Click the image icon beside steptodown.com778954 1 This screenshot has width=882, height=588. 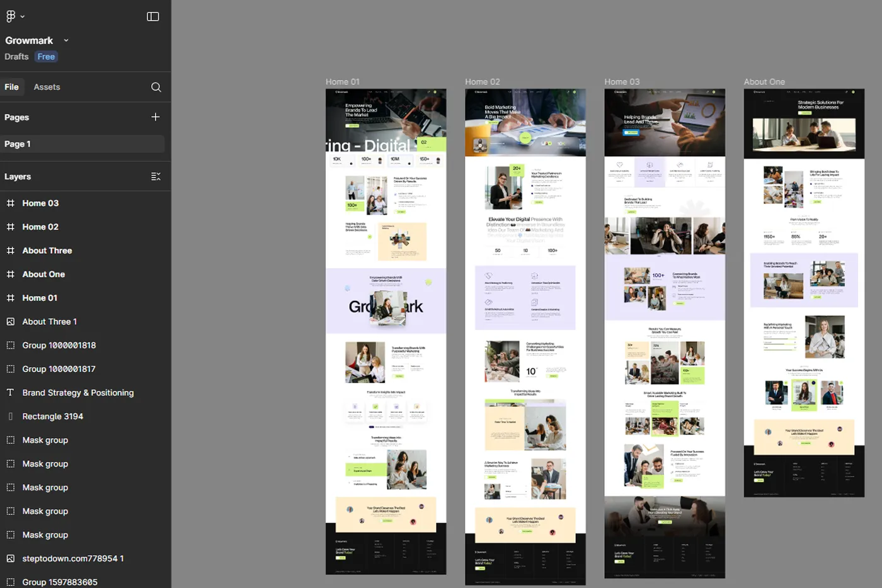[10, 558]
